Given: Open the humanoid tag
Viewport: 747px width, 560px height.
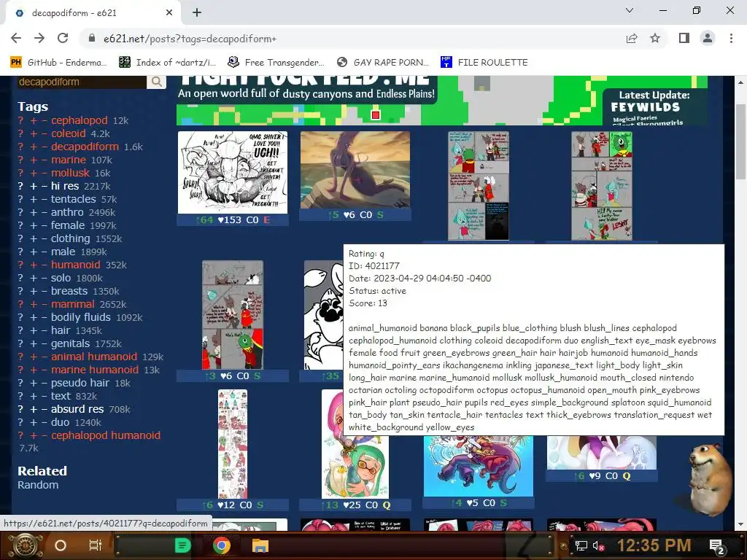Looking at the screenshot, I should (76, 265).
